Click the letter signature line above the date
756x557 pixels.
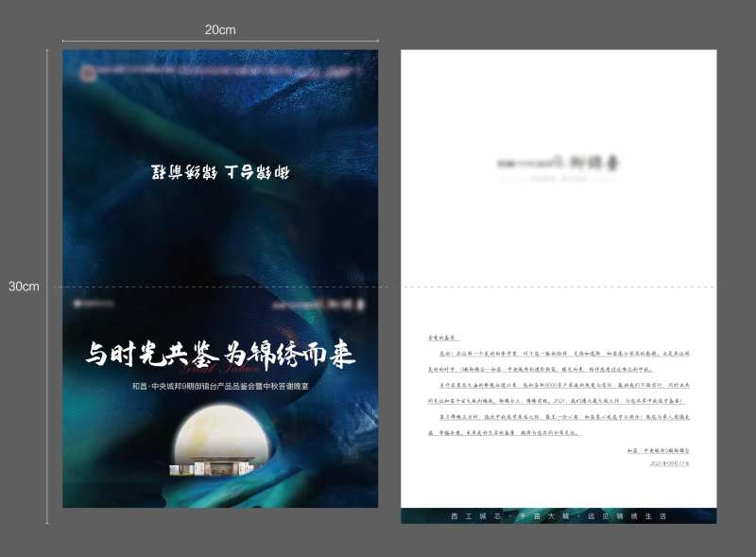[658, 450]
